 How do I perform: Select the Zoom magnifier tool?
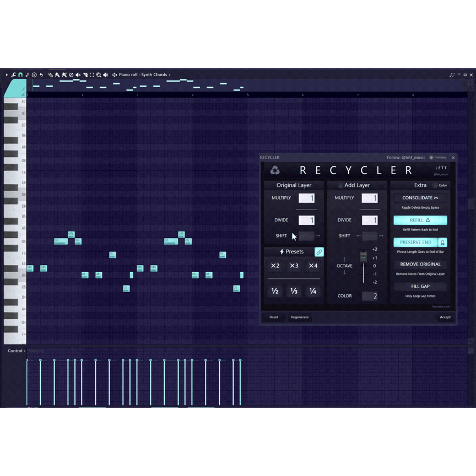[x=99, y=75]
